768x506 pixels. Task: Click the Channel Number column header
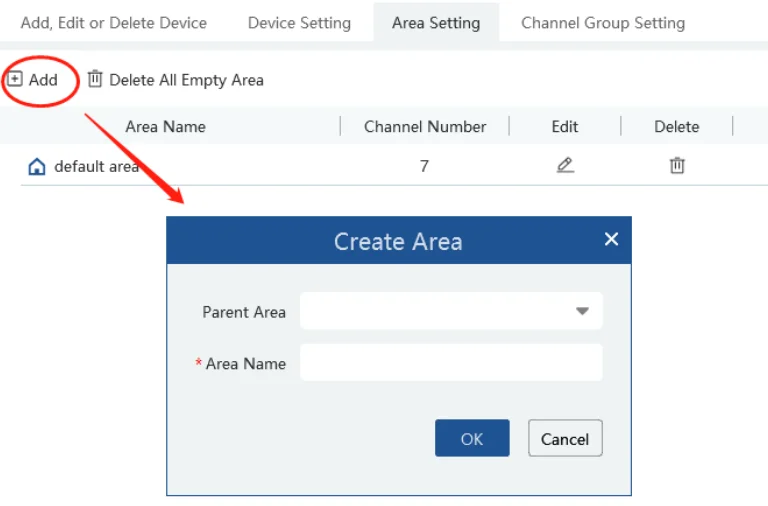[425, 126]
